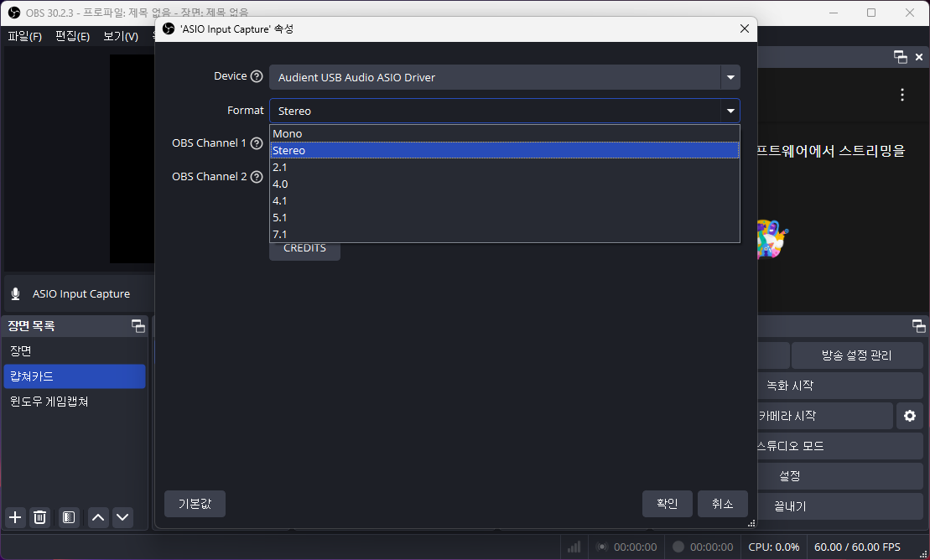Move the scene up with the arrow icon
The width and height of the screenshot is (930, 560).
(98, 517)
